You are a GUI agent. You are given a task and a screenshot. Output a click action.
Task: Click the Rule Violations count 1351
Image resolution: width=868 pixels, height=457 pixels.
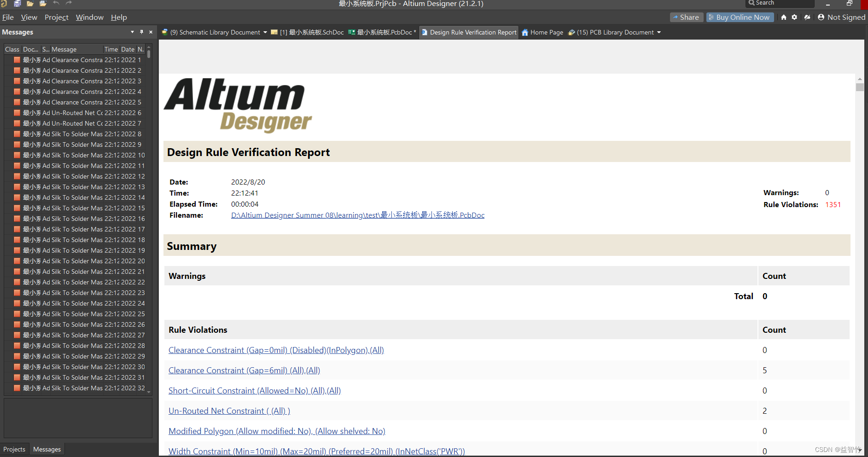coord(833,205)
